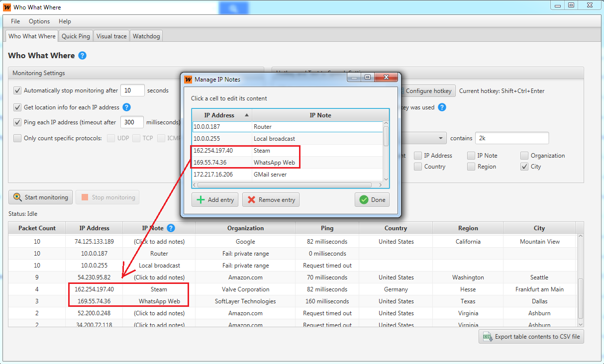Click the app icon in the Manage IP Notes title bar
This screenshot has height=364, width=604.
pos(188,80)
